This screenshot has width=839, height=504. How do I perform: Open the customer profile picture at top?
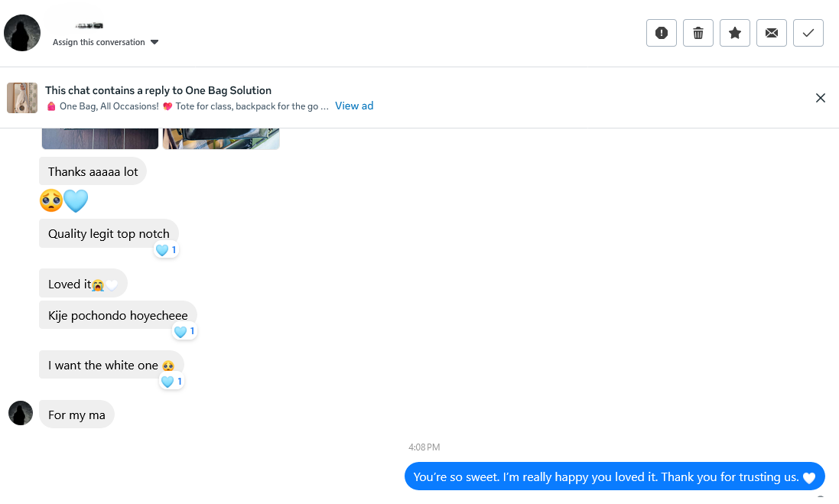click(x=22, y=33)
